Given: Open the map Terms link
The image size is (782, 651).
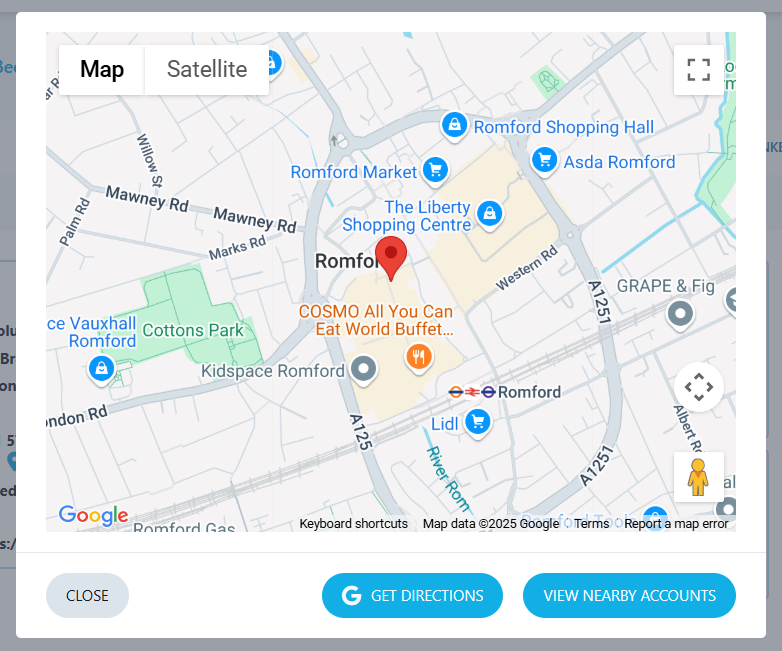Looking at the screenshot, I should point(591,523).
